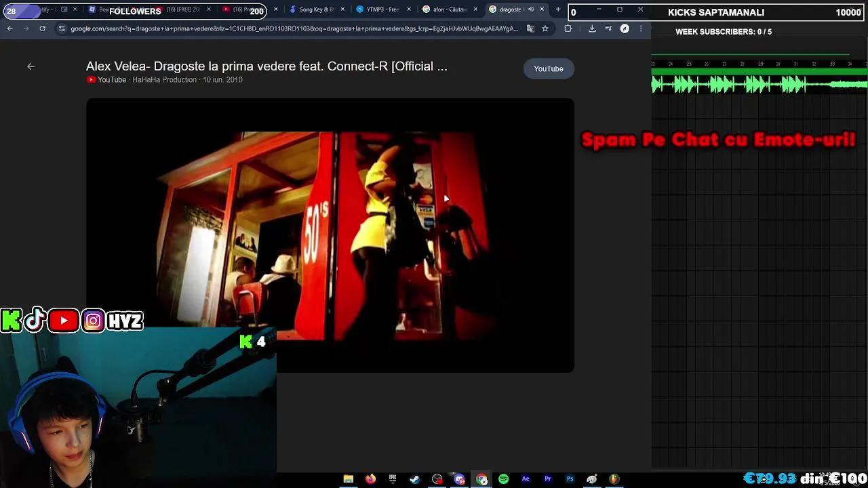Viewport: 868px width, 488px height.
Task: Open paint palette app from taskbar
Action: coord(592,479)
